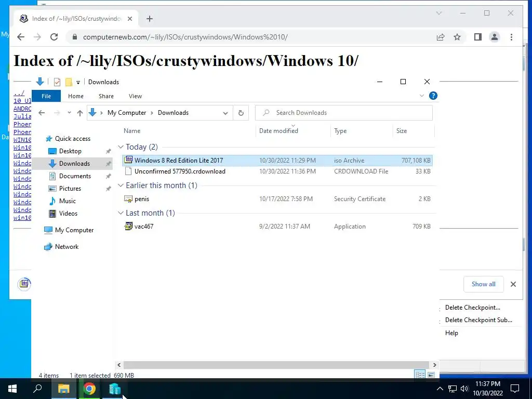Viewport: 532px width, 399px height.
Task: Close the Index of Chrome tab
Action: coord(129,19)
